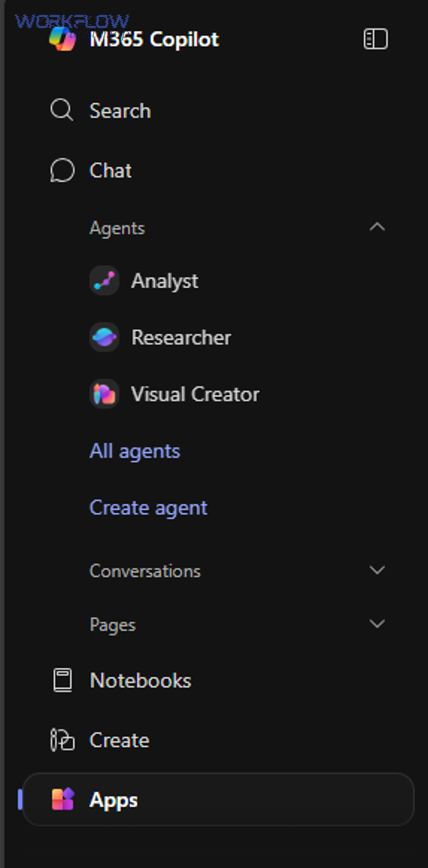Collapse the Agents section chevron
The height and width of the screenshot is (868, 428).
(x=377, y=227)
